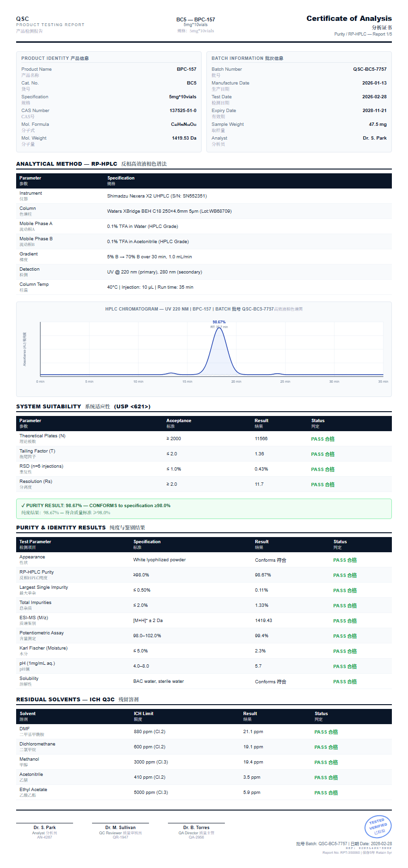Click the Dichloromethane solvent row
The height and width of the screenshot is (868, 408).
[204, 747]
